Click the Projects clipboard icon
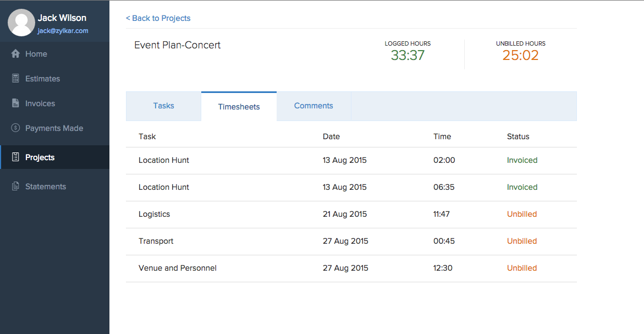The width and height of the screenshot is (644, 334). point(15,157)
